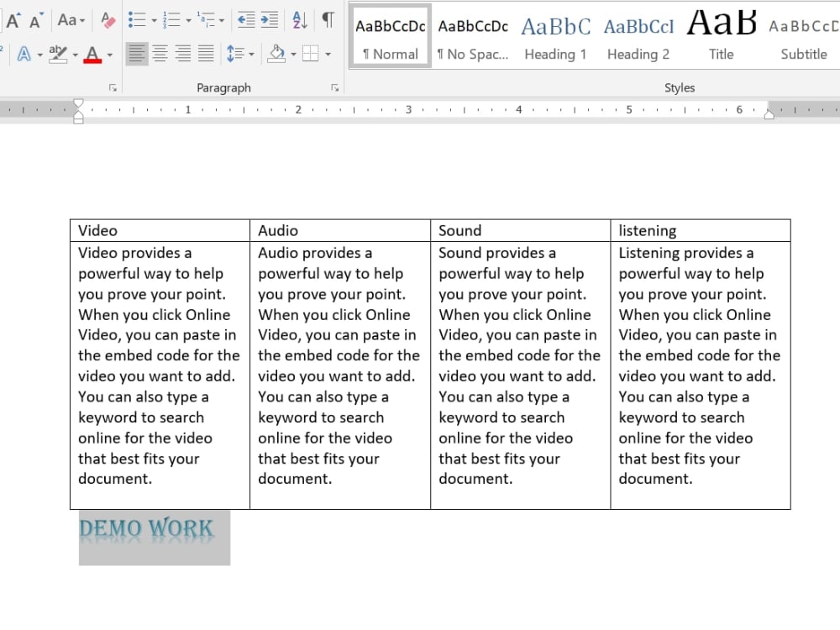This screenshot has height=630, width=840.
Task: Decrease paragraph indent
Action: click(246, 20)
